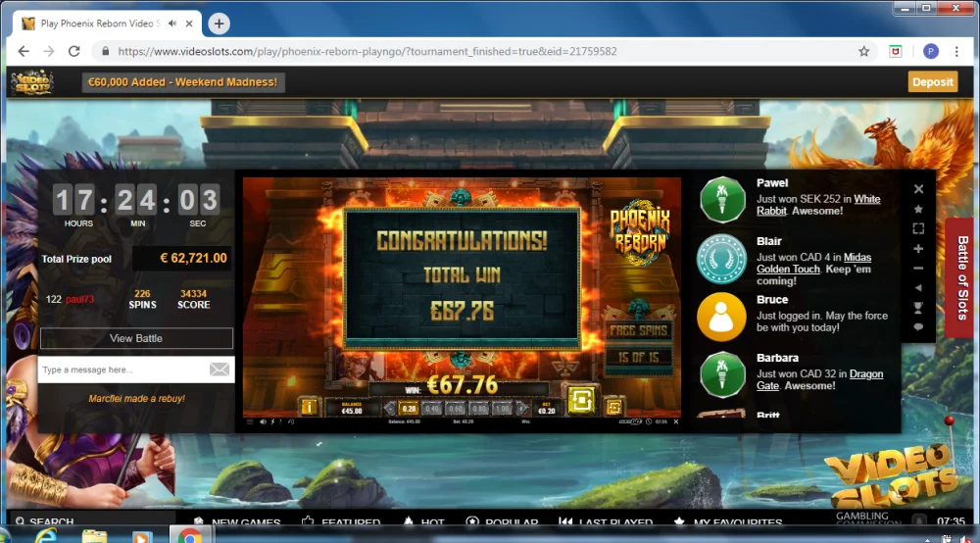This screenshot has height=543, width=980.
Task: Open Chrome profile avatar P
Action: tap(931, 51)
